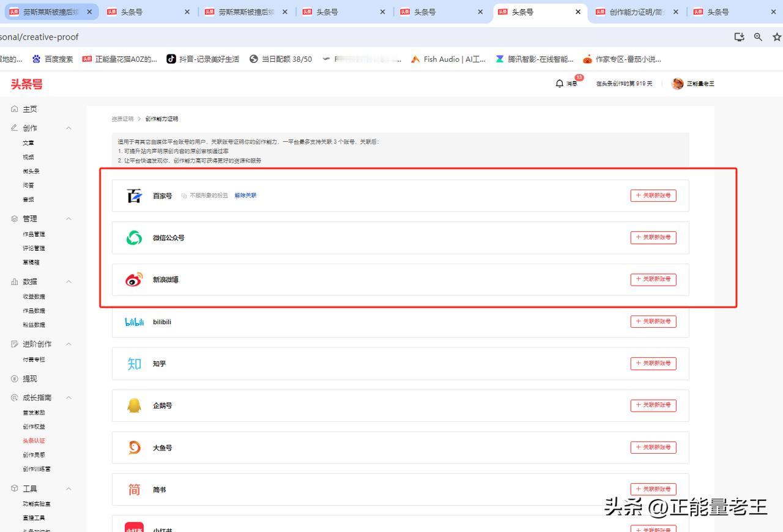Click the install app icon in address bar
783x532 pixels.
[x=739, y=37]
